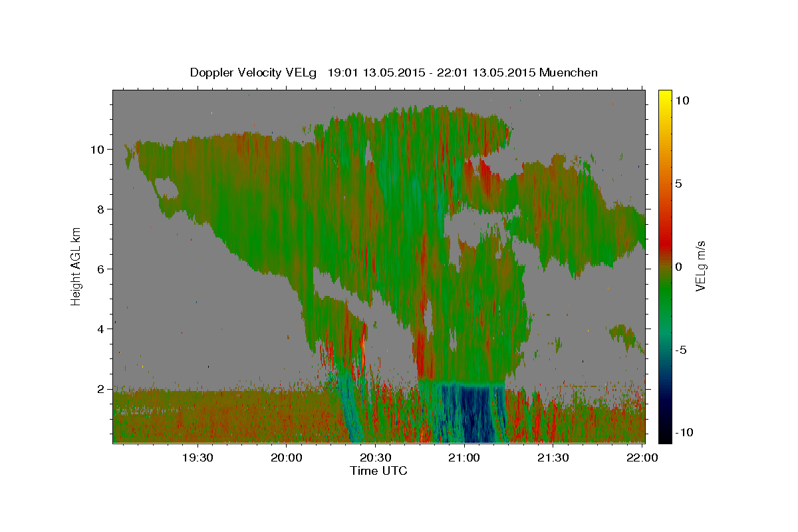The width and height of the screenshot is (798, 532).
Task: Click the 'Height AGL km' axis label
Action: [76, 266]
